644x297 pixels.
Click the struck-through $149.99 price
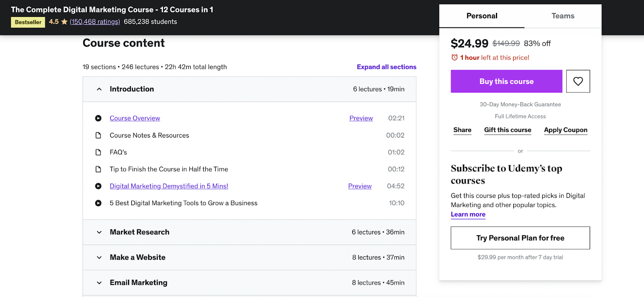pyautogui.click(x=506, y=43)
